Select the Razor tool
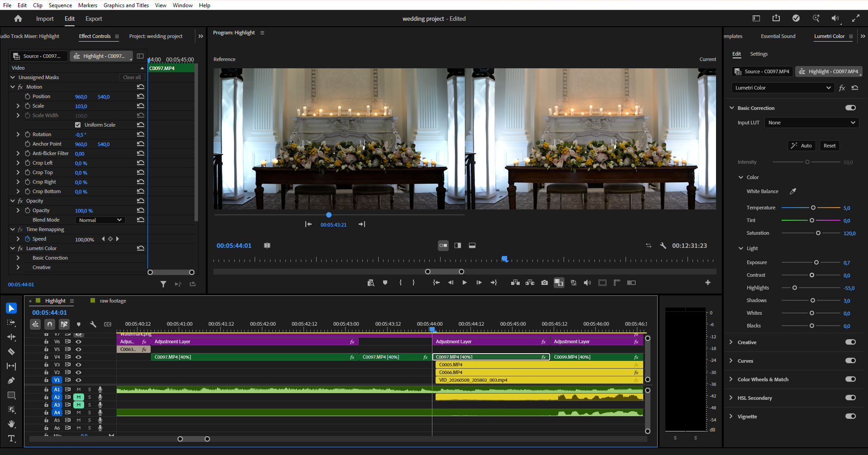The height and width of the screenshot is (455, 868). [11, 351]
